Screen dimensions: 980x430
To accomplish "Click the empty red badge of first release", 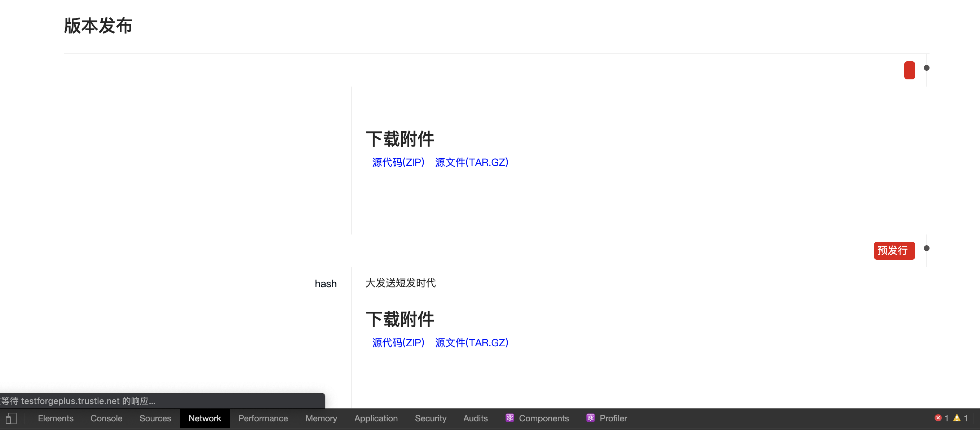I will coord(909,70).
